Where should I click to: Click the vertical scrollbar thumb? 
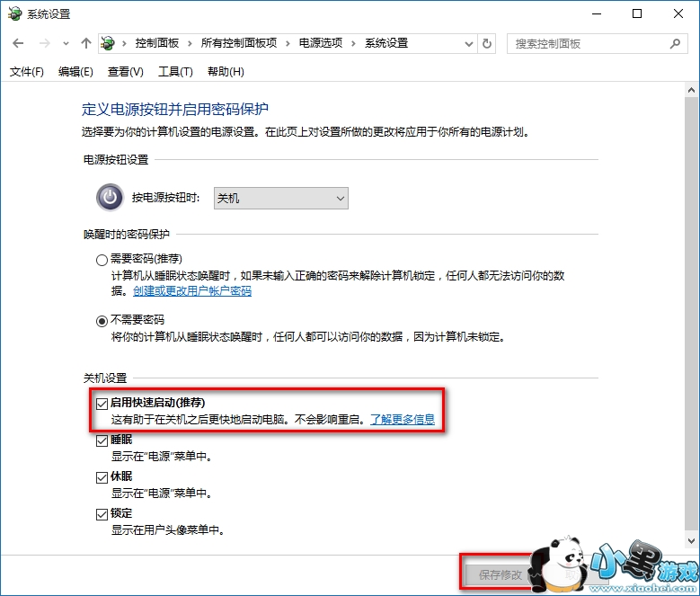click(692, 315)
